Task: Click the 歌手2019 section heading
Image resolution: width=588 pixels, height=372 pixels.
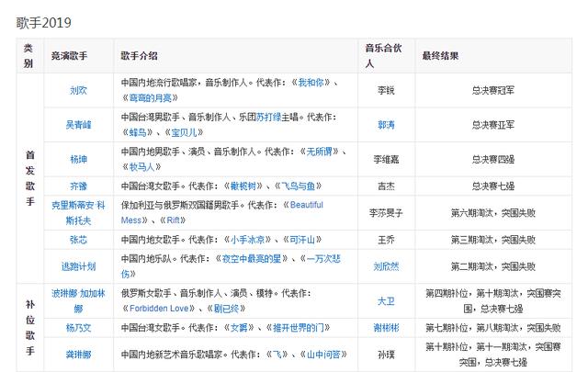Action: pyautogui.click(x=43, y=22)
